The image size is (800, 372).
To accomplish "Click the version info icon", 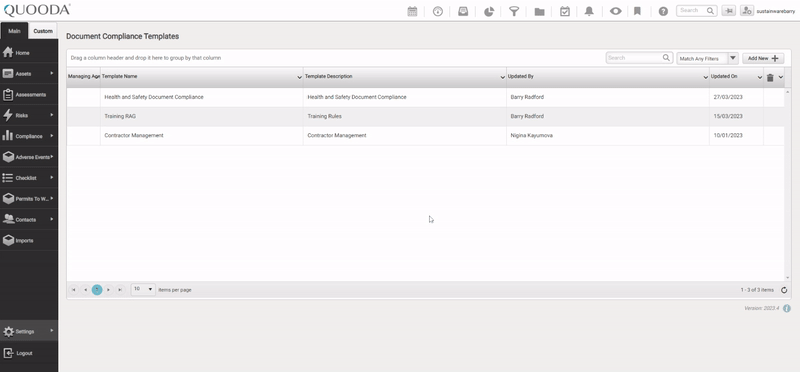I will tap(787, 308).
